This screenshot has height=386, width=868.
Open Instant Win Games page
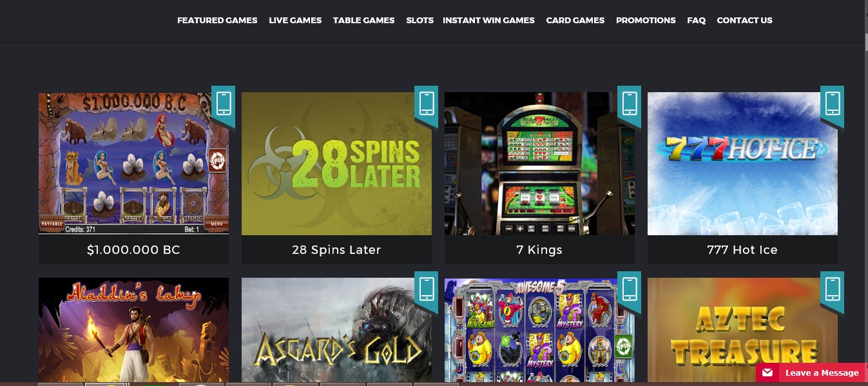click(x=488, y=21)
